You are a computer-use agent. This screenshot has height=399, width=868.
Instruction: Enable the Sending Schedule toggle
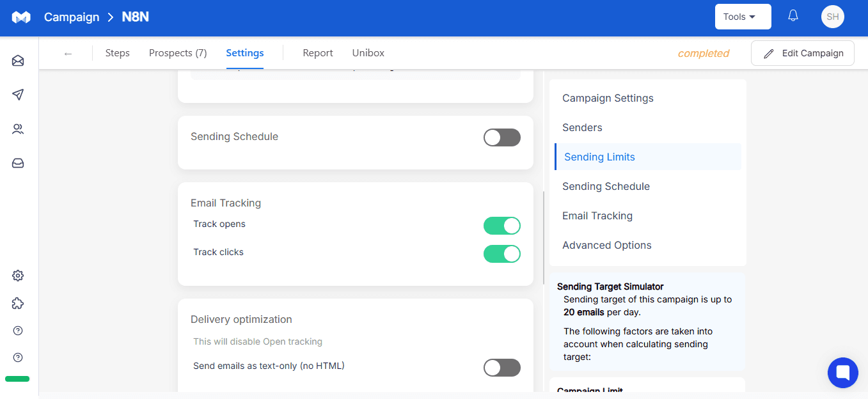pyautogui.click(x=502, y=137)
